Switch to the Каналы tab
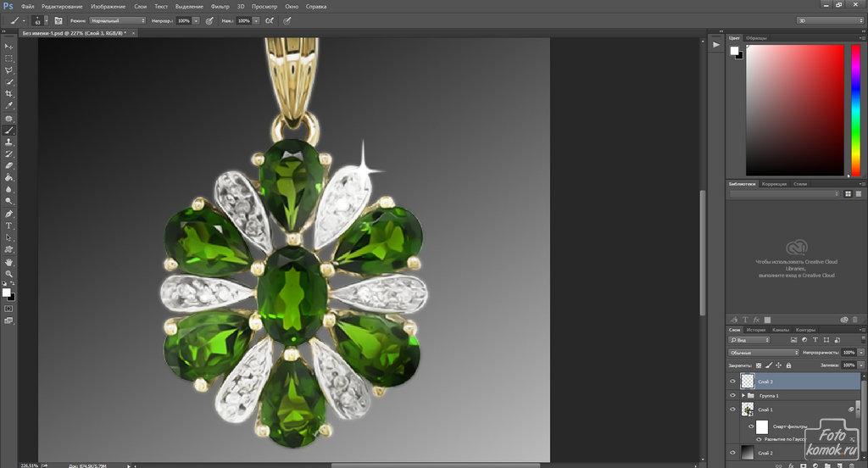 (x=781, y=330)
